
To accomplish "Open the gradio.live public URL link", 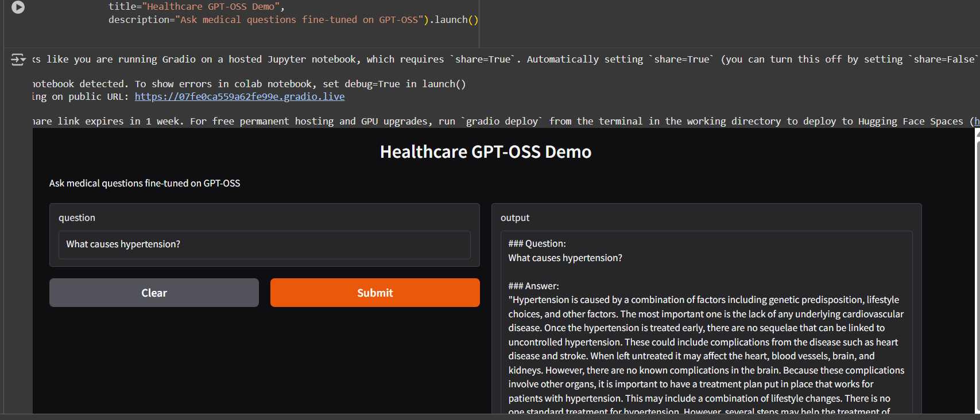I will pyautogui.click(x=239, y=96).
